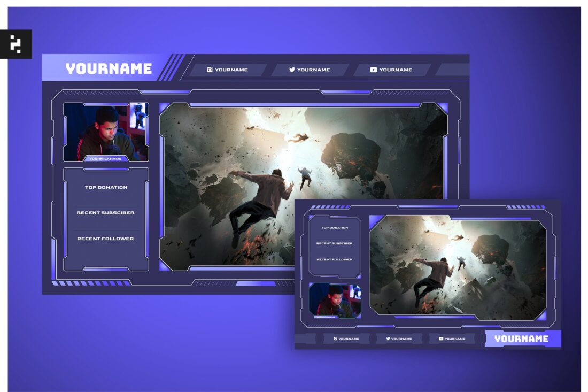Click the YOURNAME badge on the small overlay
The image size is (588, 392).
pyautogui.click(x=521, y=338)
